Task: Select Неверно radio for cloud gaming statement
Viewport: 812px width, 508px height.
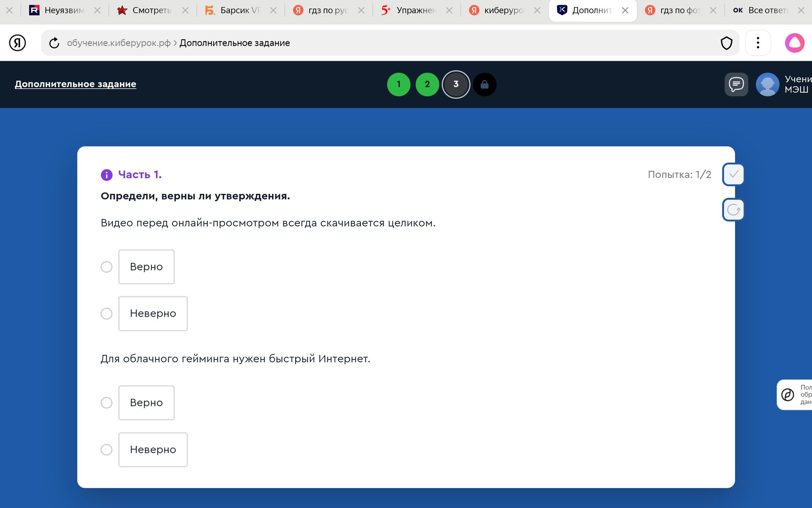Action: (x=107, y=450)
